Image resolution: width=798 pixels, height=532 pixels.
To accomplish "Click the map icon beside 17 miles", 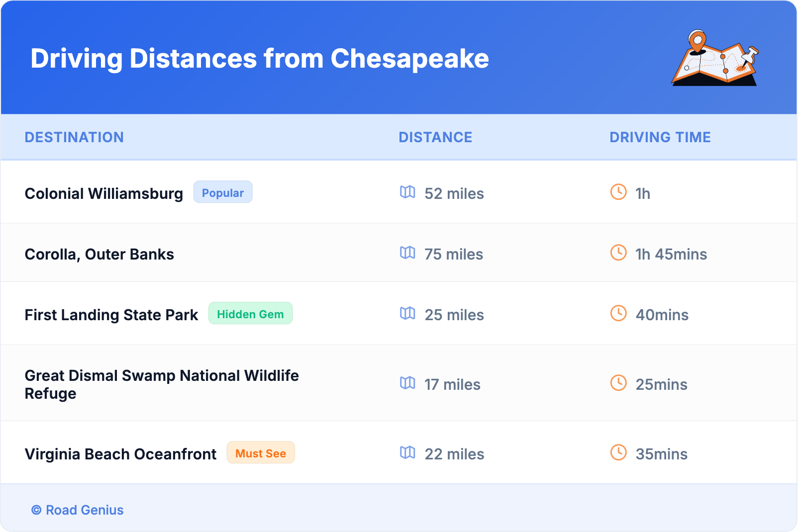I will tap(407, 383).
